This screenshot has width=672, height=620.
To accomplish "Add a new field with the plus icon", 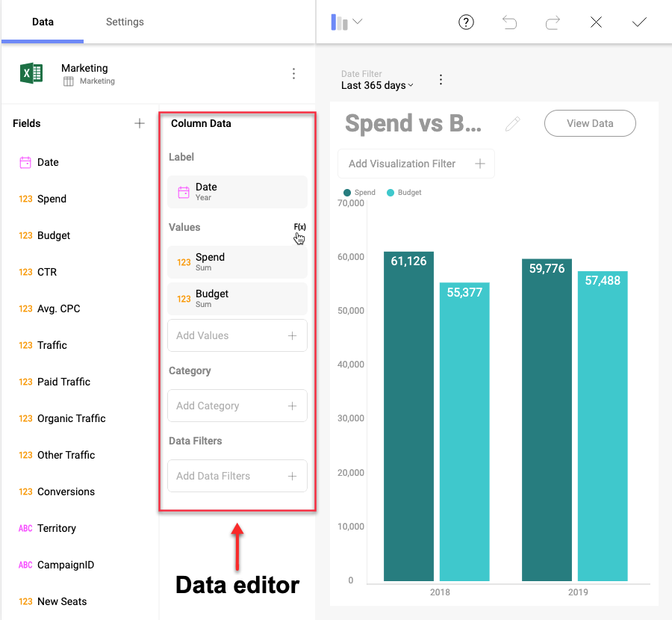I will click(140, 123).
